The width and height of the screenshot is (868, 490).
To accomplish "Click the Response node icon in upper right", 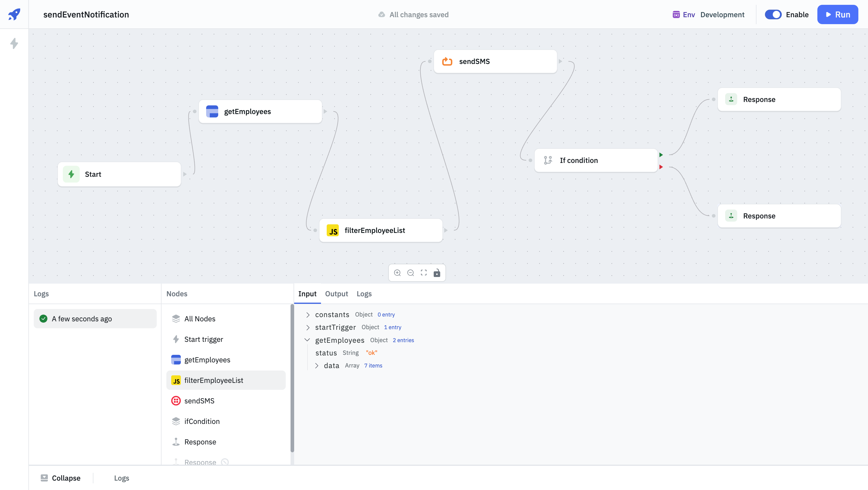I will (731, 99).
